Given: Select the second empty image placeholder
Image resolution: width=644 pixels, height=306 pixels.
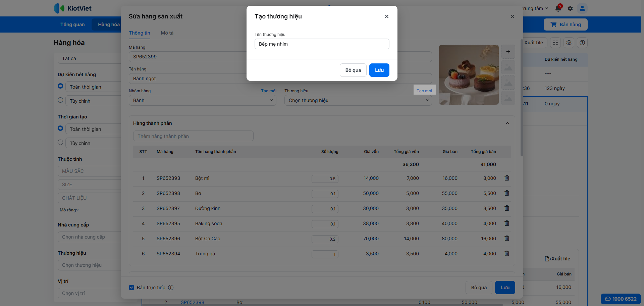Looking at the screenshot, I should pyautogui.click(x=508, y=83).
